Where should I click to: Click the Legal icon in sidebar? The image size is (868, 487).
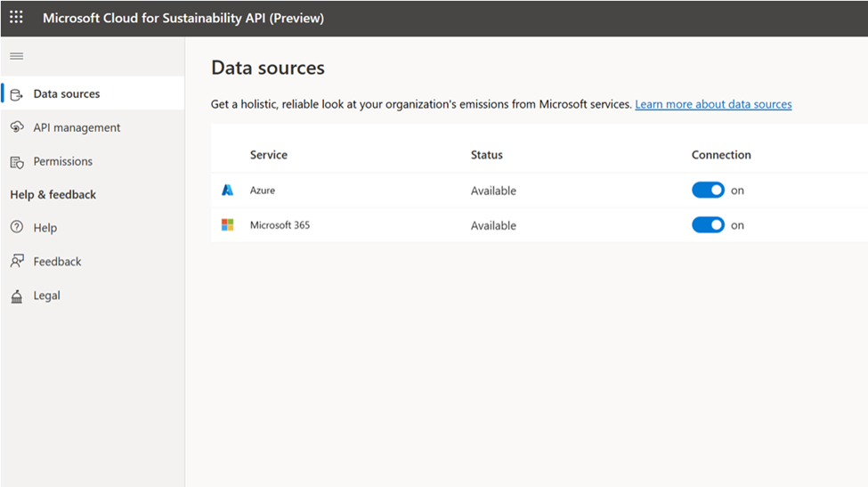tap(17, 296)
